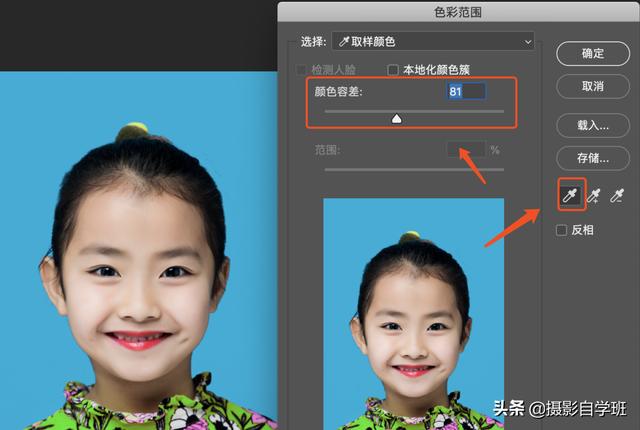Click the 载入... load button

click(x=593, y=125)
